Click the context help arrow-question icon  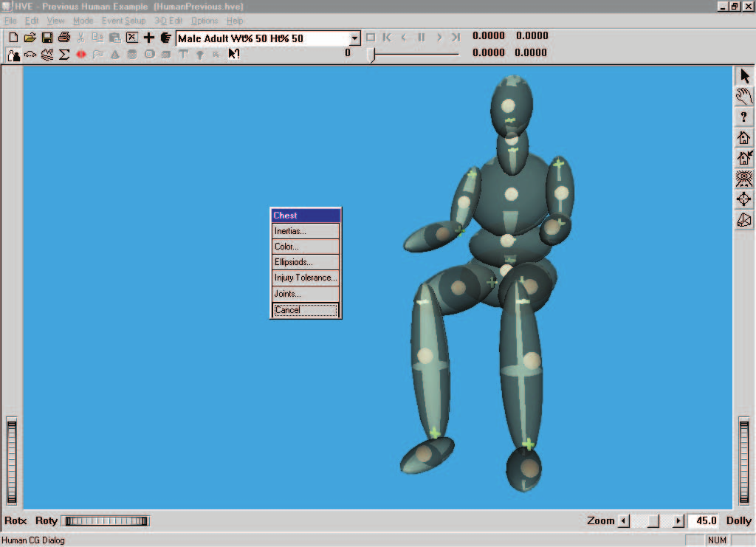pos(234,55)
